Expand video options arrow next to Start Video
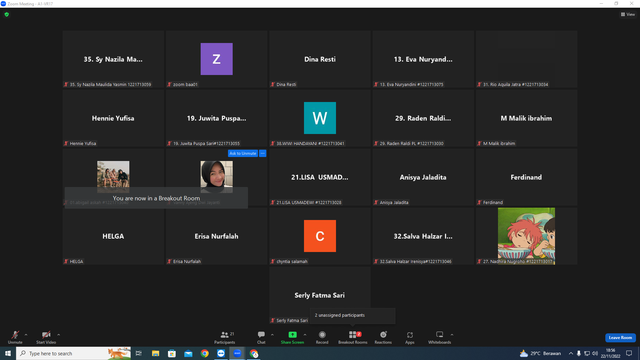640x360 pixels. click(x=59, y=335)
